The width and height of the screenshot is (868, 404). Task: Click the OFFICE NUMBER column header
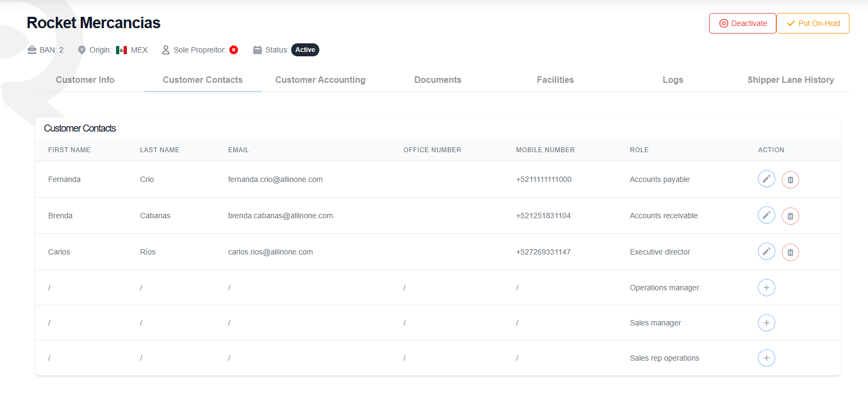[x=432, y=150]
